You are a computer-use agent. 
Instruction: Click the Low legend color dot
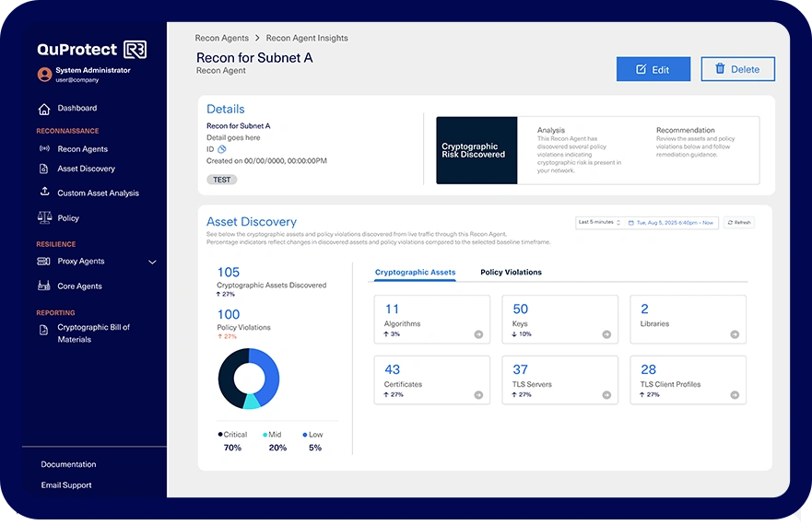point(305,435)
